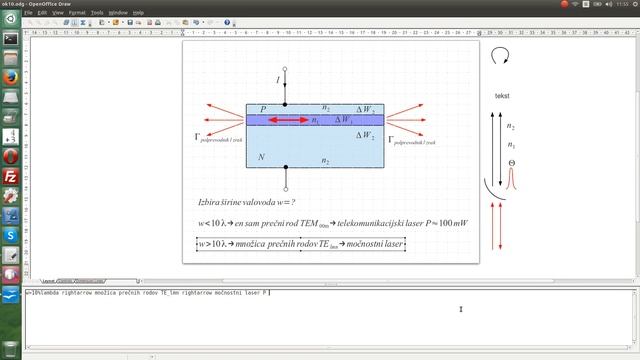Screen dimensions: 640x360
Task: Launch Terminal from the dock
Action: click(11, 39)
